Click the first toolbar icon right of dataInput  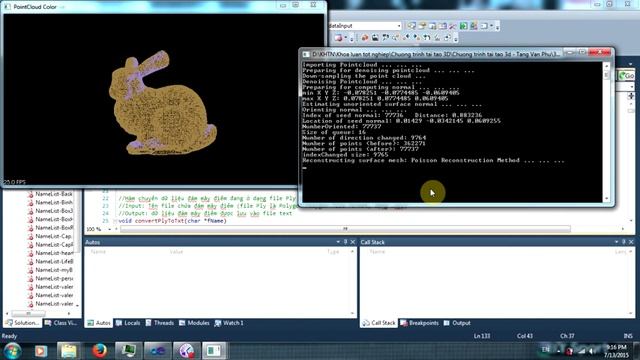(411, 26)
